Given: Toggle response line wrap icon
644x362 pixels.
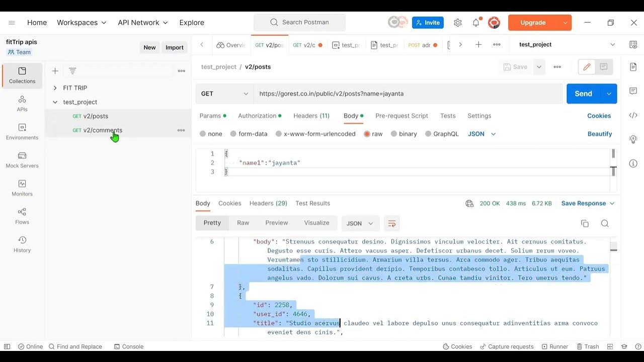Looking at the screenshot, I should [392, 223].
